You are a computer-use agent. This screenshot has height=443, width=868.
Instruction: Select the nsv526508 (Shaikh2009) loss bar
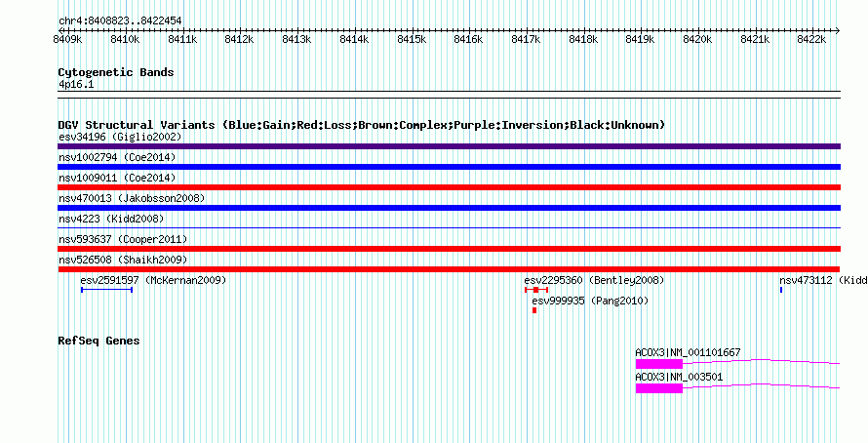coord(449,269)
